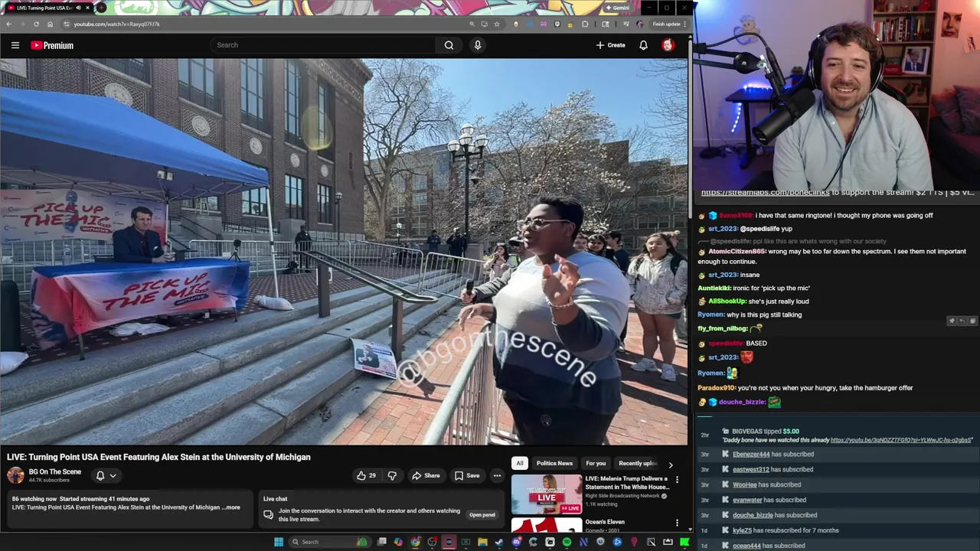Like the video showing 29 likes
This screenshot has height=551, width=980.
[x=366, y=476]
